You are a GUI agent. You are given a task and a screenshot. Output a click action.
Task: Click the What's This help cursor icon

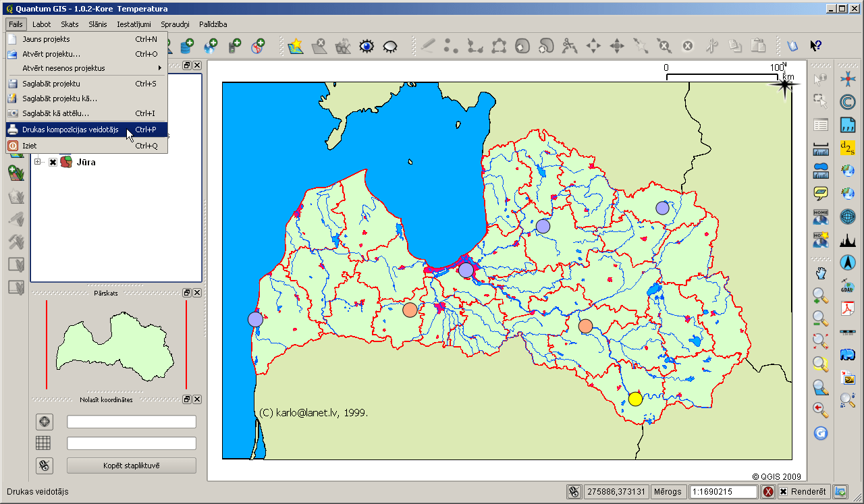[x=816, y=46]
